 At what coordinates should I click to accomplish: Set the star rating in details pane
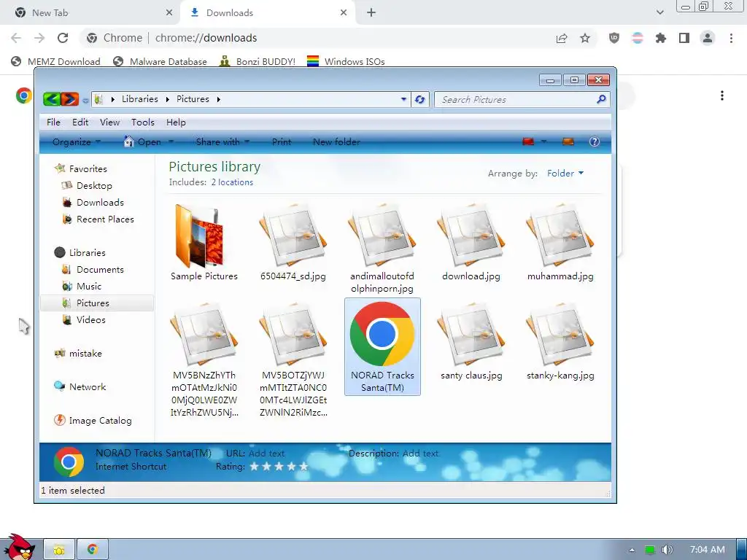coord(279,467)
